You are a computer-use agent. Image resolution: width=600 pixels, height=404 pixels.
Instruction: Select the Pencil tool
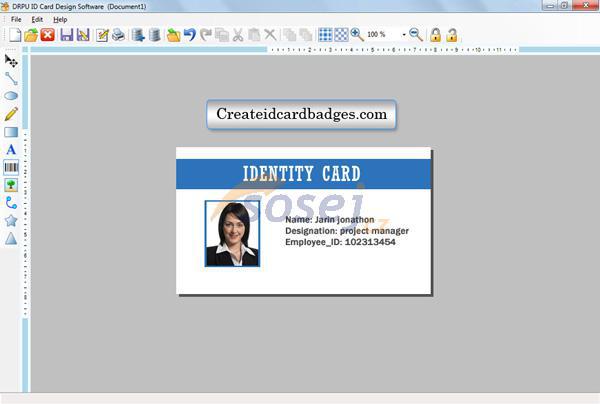coord(11,114)
